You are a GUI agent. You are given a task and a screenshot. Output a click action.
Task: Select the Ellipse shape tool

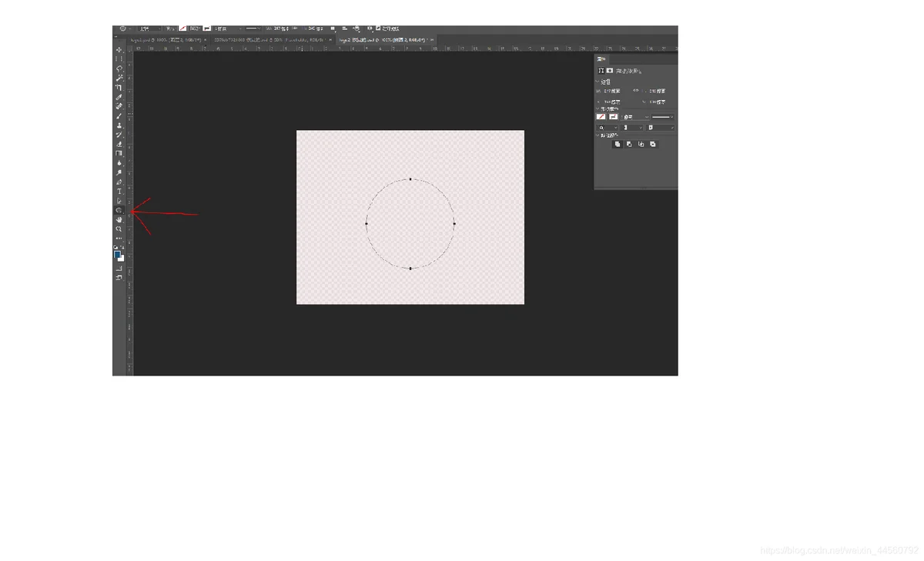(x=119, y=209)
